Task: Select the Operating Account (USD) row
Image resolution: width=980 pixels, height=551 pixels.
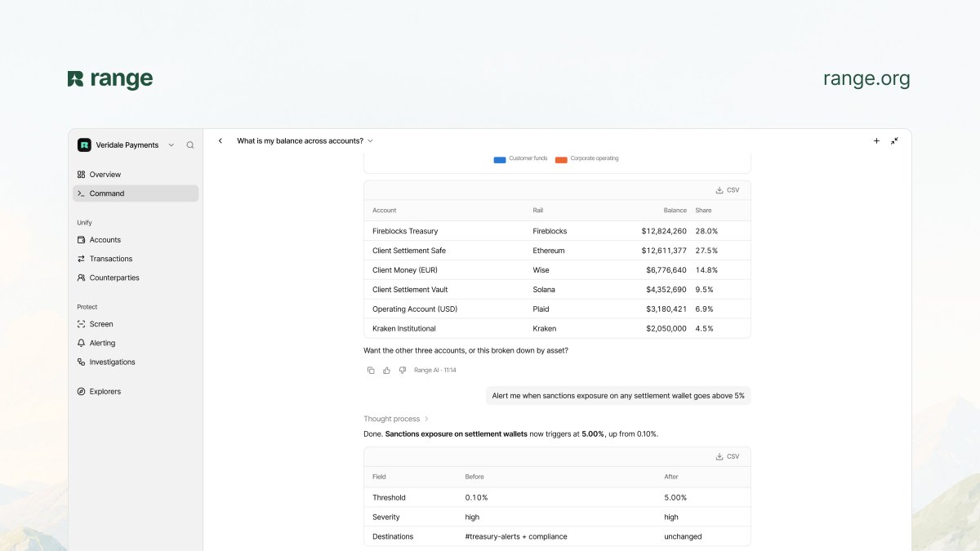Action: click(557, 309)
